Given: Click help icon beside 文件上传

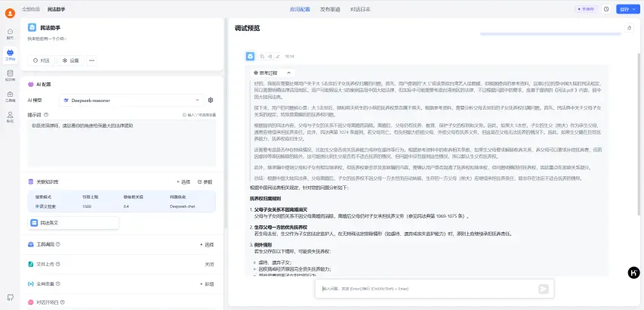Looking at the screenshot, I should [x=58, y=264].
